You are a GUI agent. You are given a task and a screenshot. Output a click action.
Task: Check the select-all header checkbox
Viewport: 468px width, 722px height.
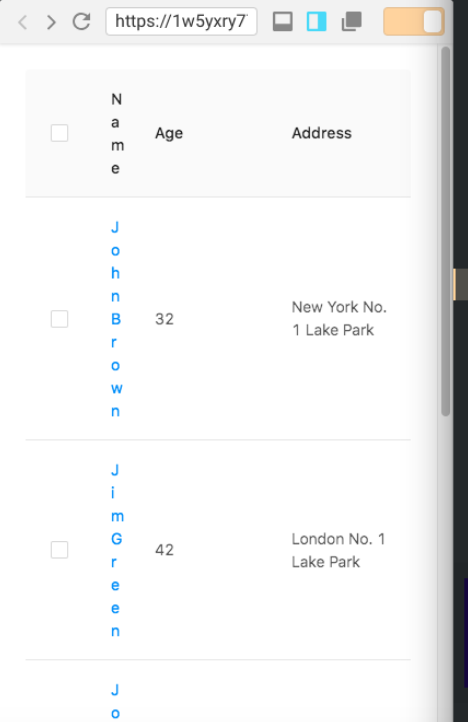59,133
